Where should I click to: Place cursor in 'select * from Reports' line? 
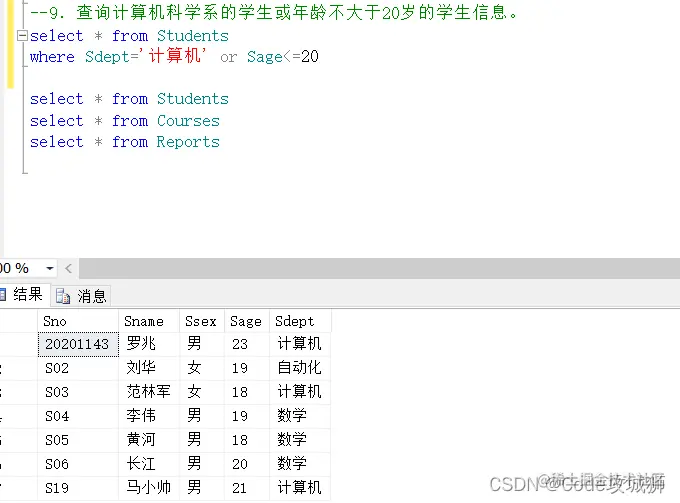125,142
